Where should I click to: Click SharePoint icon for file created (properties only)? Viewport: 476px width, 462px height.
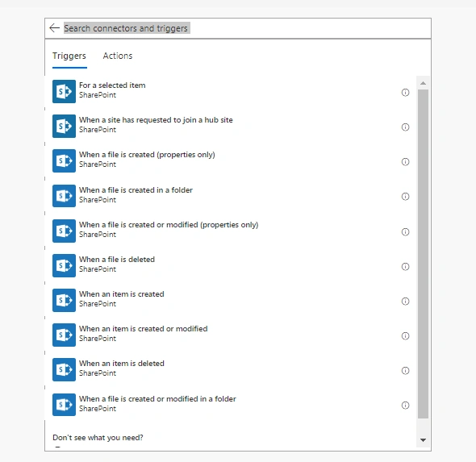tap(64, 160)
